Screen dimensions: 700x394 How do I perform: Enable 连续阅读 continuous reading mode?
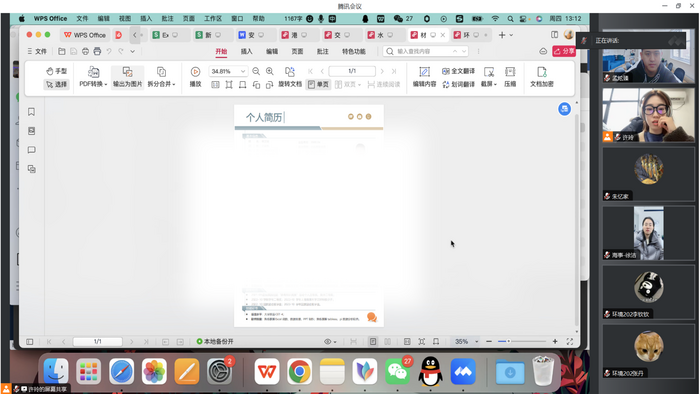pyautogui.click(x=383, y=84)
